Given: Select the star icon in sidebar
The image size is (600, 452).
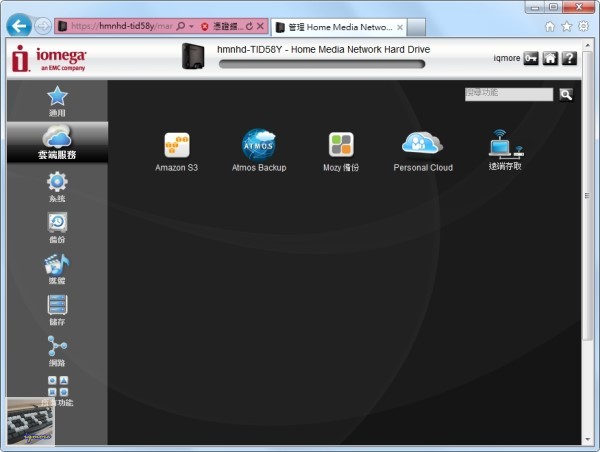Looking at the screenshot, I should [57, 96].
